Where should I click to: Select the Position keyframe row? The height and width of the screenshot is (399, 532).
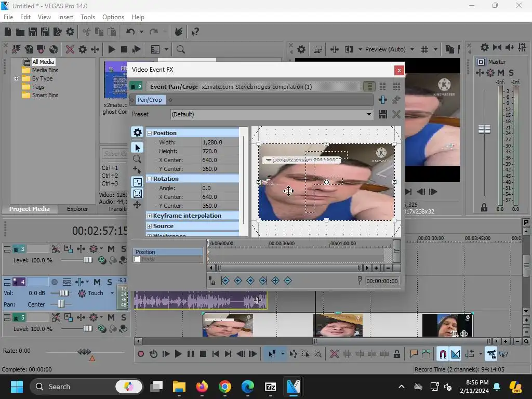pyautogui.click(x=168, y=252)
